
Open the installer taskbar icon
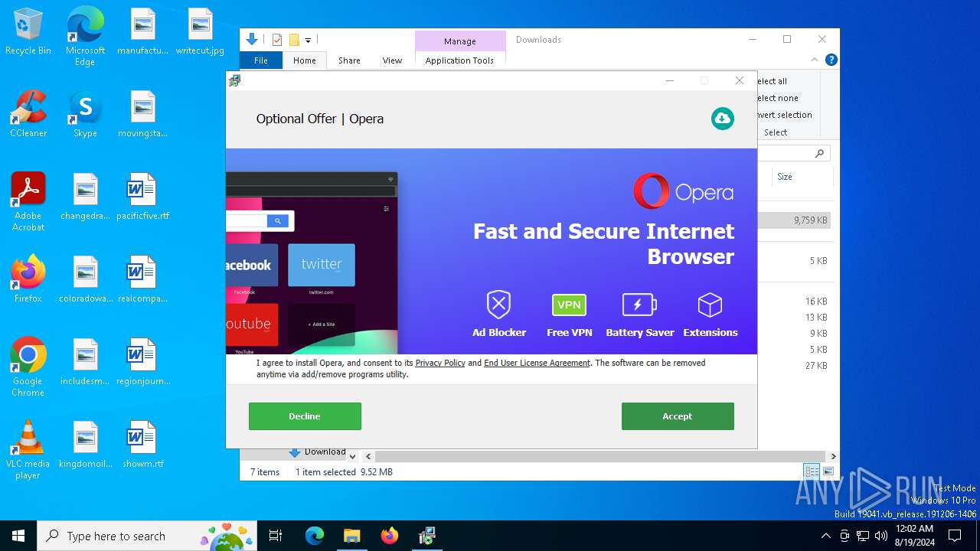[x=426, y=536]
